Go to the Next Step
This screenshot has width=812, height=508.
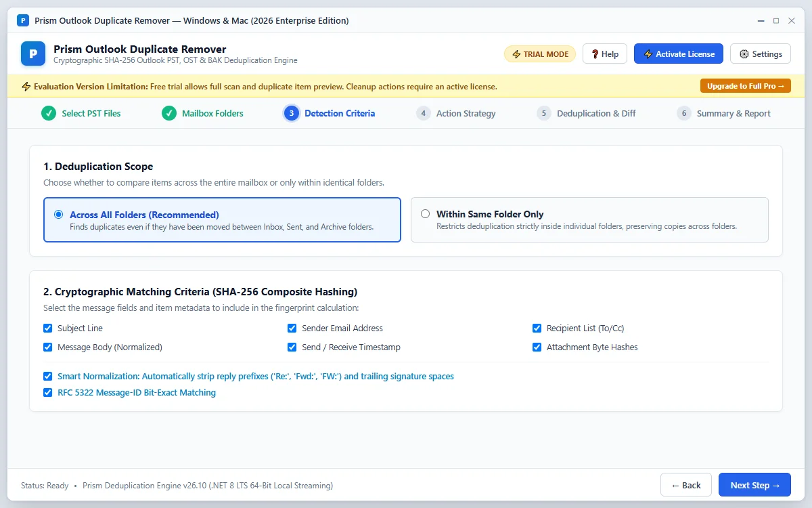(x=754, y=485)
